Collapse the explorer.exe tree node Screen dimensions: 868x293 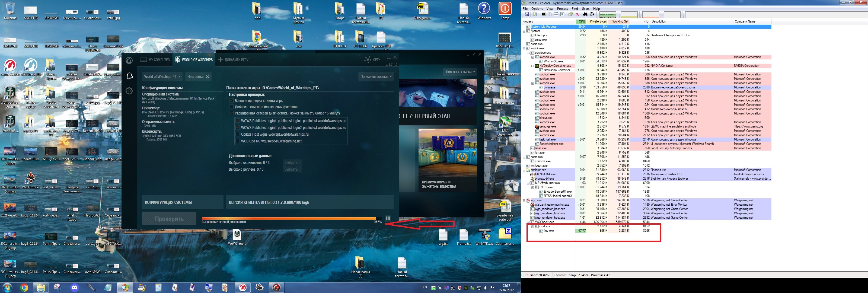tap(524, 170)
